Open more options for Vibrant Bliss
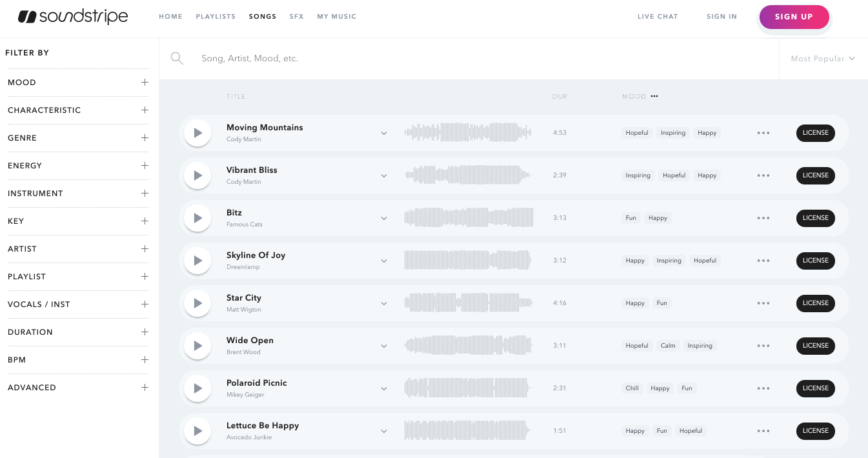This screenshot has height=458, width=868. click(763, 175)
